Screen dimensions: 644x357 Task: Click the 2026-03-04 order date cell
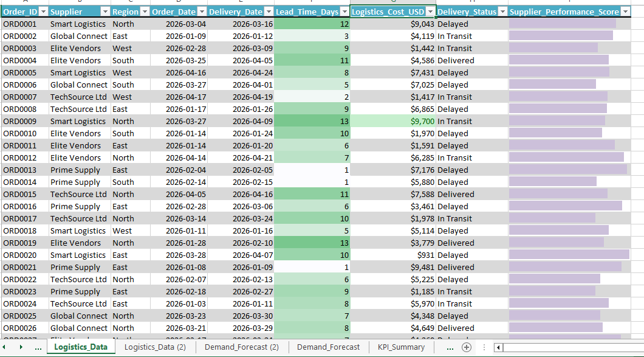click(x=179, y=24)
